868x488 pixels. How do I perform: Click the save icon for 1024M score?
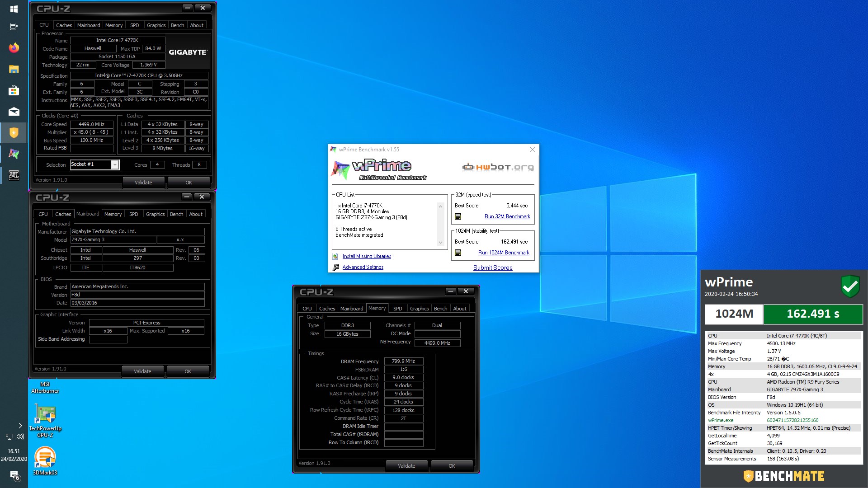click(458, 253)
